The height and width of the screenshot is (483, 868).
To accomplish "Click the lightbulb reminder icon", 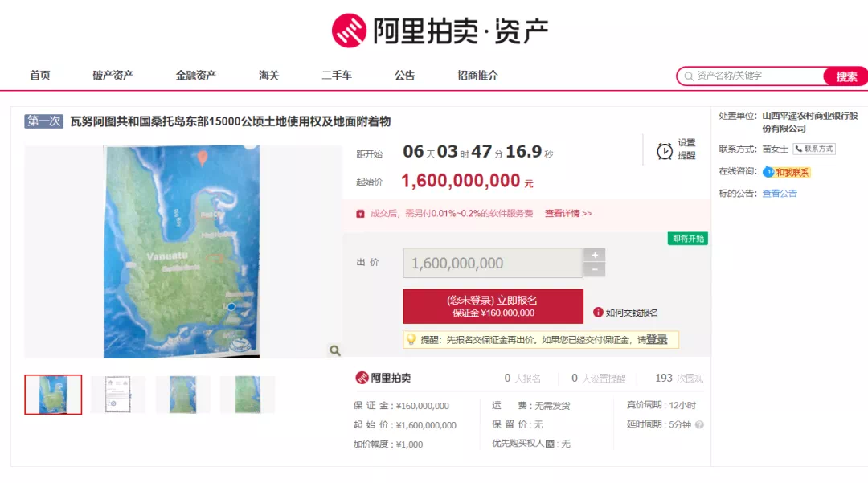I will pos(411,339).
